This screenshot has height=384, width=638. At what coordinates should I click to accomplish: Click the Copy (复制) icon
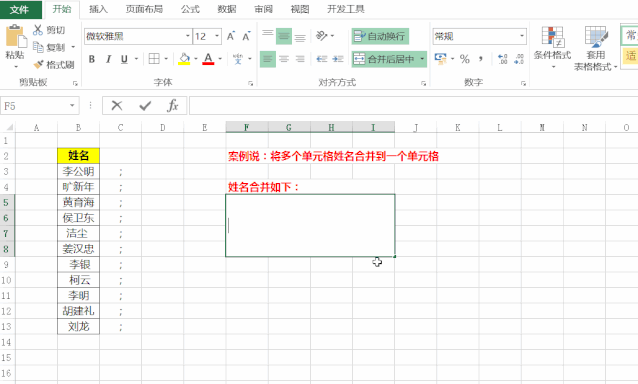[38, 47]
